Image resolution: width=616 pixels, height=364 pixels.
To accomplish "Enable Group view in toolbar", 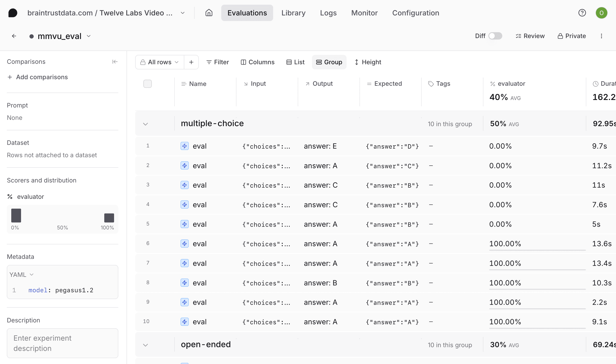I will pyautogui.click(x=329, y=62).
